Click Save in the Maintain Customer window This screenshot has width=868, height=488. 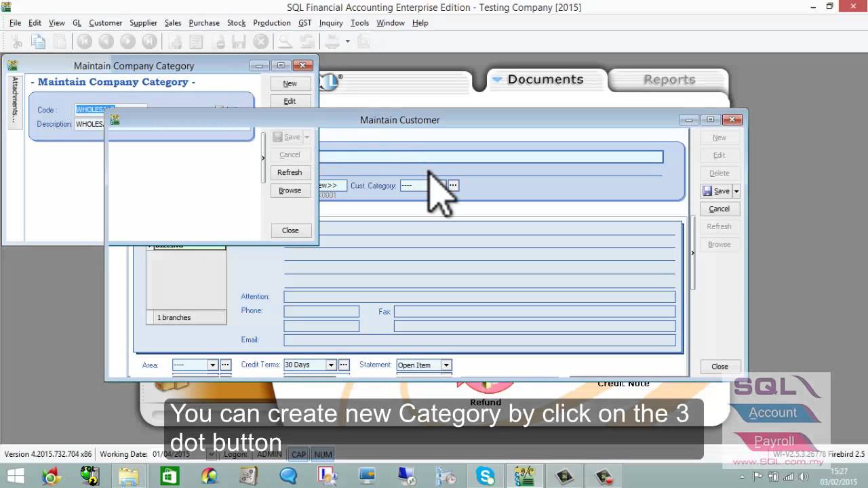[716, 191]
